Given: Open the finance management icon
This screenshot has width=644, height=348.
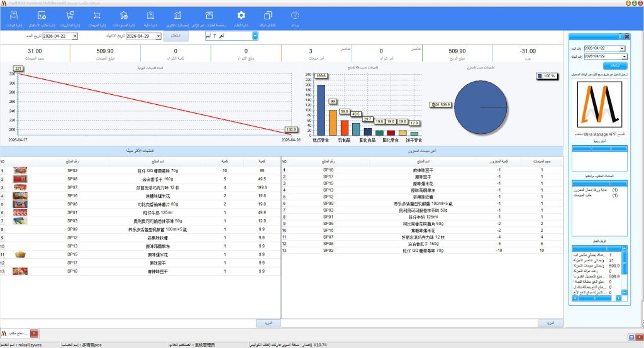Looking at the screenshot, I should click(x=150, y=16).
